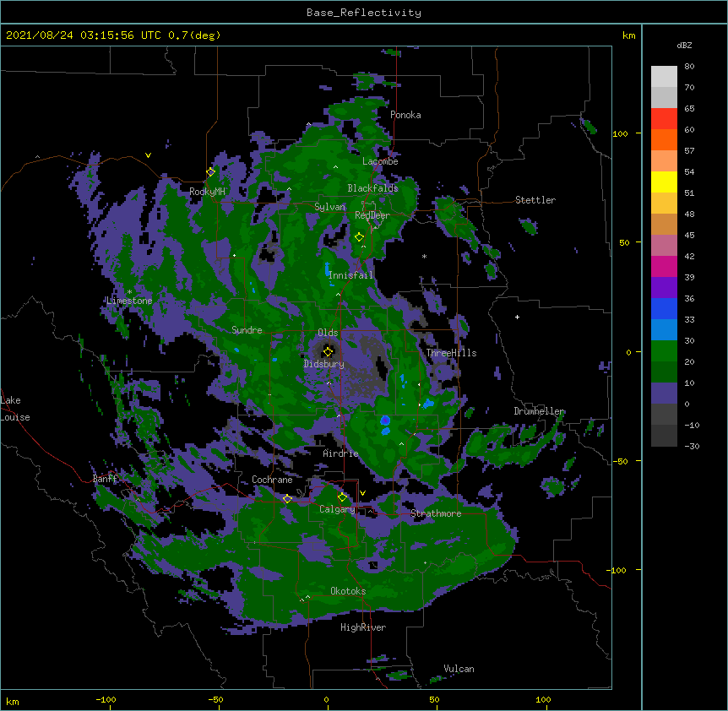The width and height of the screenshot is (728, 711).
Task: Click the Sundre city label
Action: (247, 330)
